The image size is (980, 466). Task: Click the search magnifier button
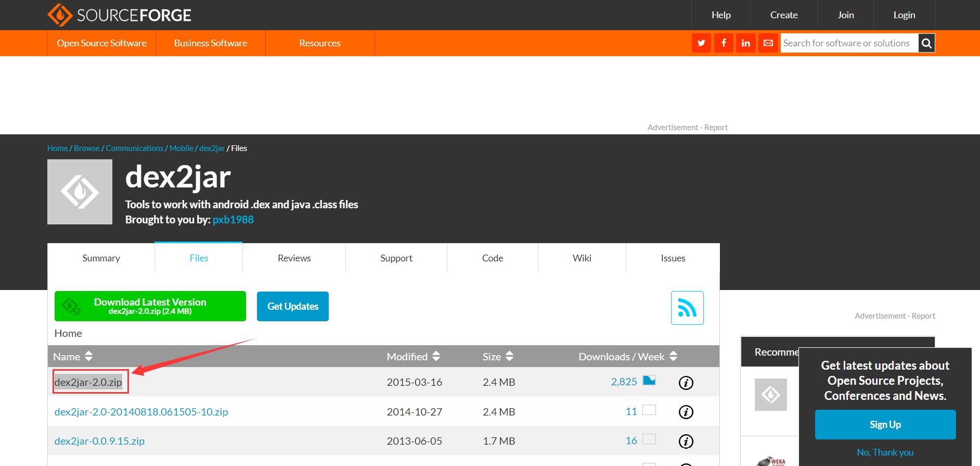[x=926, y=43]
